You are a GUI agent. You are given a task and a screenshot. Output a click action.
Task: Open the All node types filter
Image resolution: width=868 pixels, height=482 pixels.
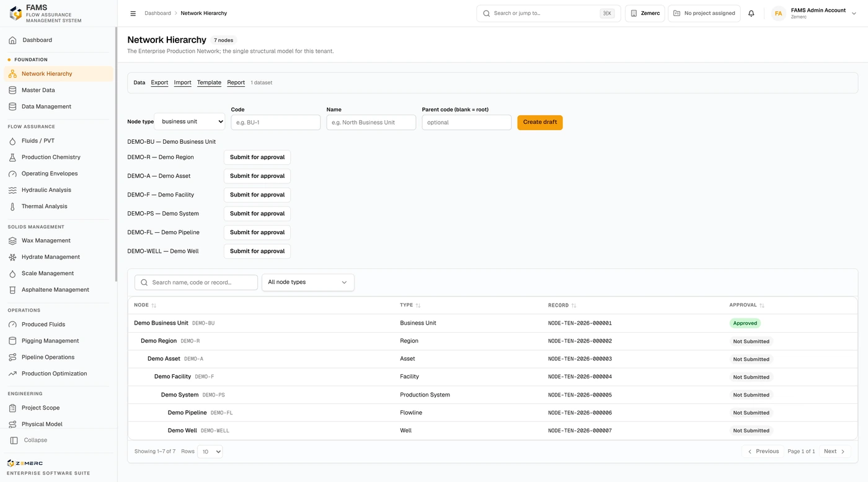pyautogui.click(x=308, y=283)
